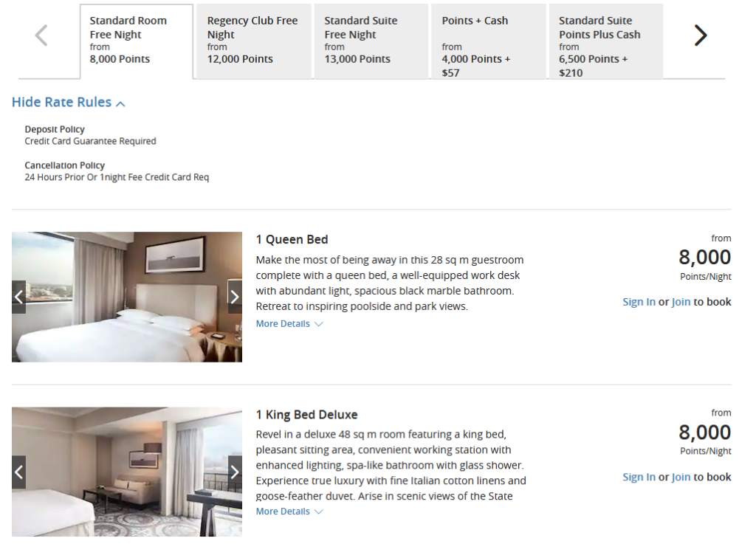Viewport: 756px width, 558px height.
Task: Open the Regency Club Free Night tab
Action: (253, 41)
